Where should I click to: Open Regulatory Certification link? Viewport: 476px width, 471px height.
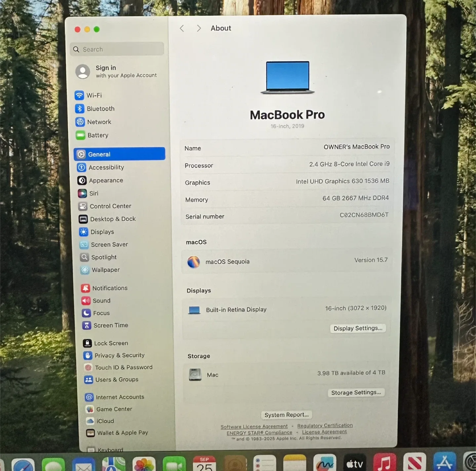pos(325,426)
